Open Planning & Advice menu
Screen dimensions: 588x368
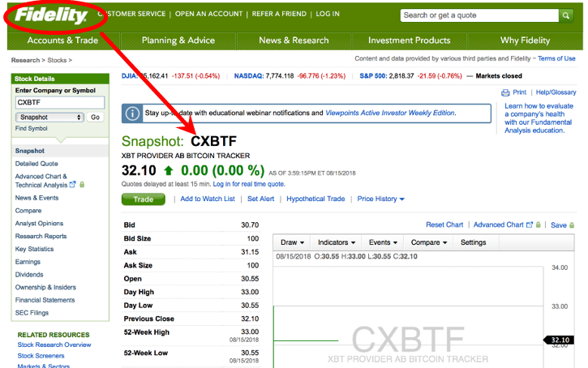tap(178, 41)
